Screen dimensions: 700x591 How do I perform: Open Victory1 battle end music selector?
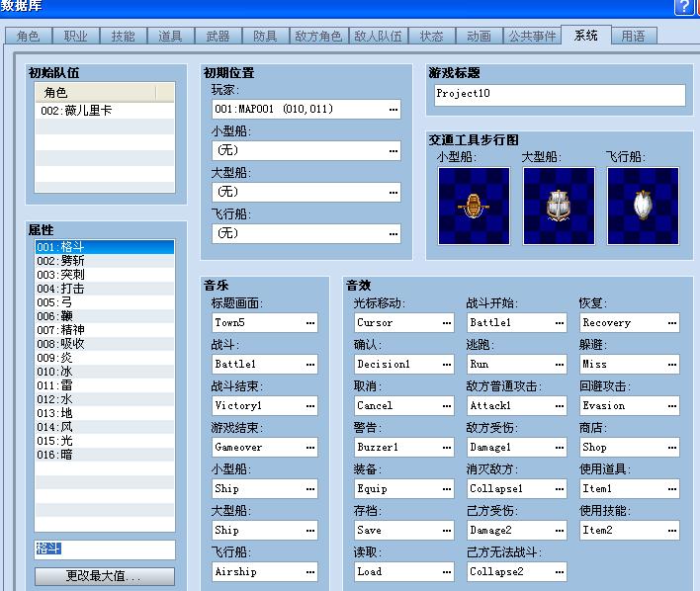[310, 406]
